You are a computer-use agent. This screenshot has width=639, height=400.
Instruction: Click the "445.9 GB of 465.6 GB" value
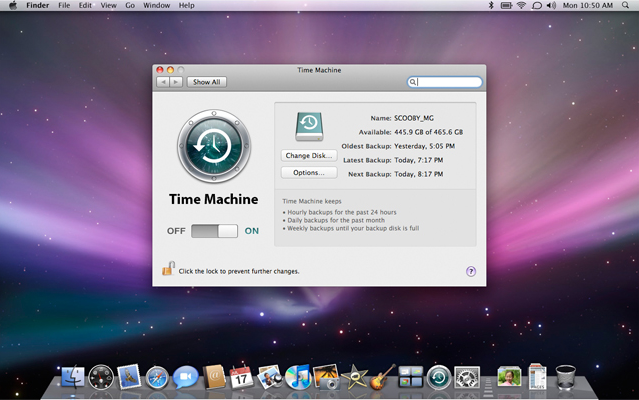(428, 132)
